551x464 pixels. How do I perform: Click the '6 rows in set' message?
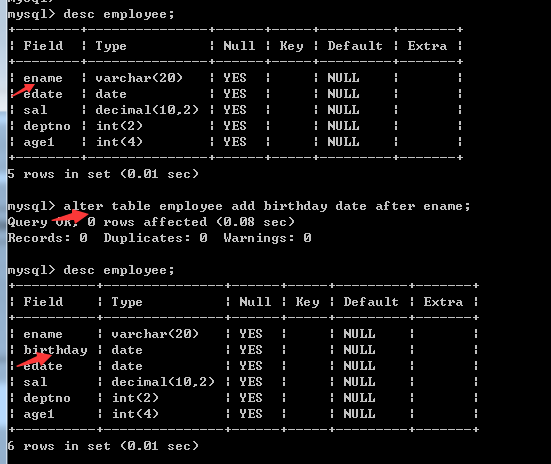(103, 446)
